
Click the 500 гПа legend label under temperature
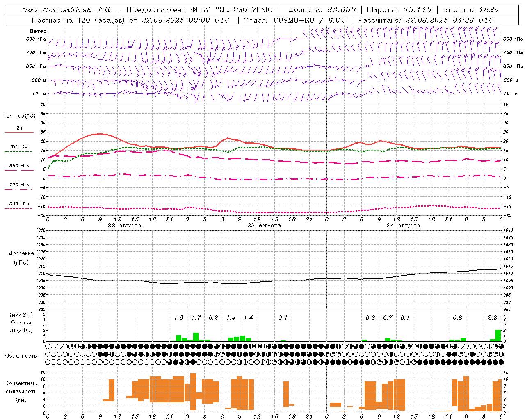(x=19, y=204)
